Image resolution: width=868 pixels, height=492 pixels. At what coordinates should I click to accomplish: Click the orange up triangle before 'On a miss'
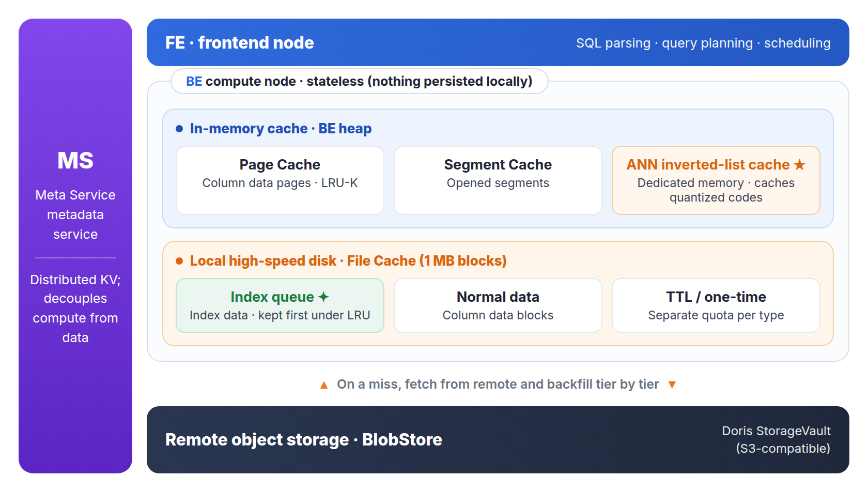[324, 385]
